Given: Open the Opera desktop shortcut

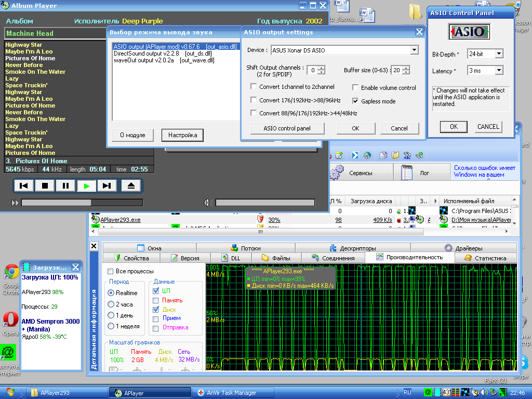Looking at the screenshot, I should (10, 323).
